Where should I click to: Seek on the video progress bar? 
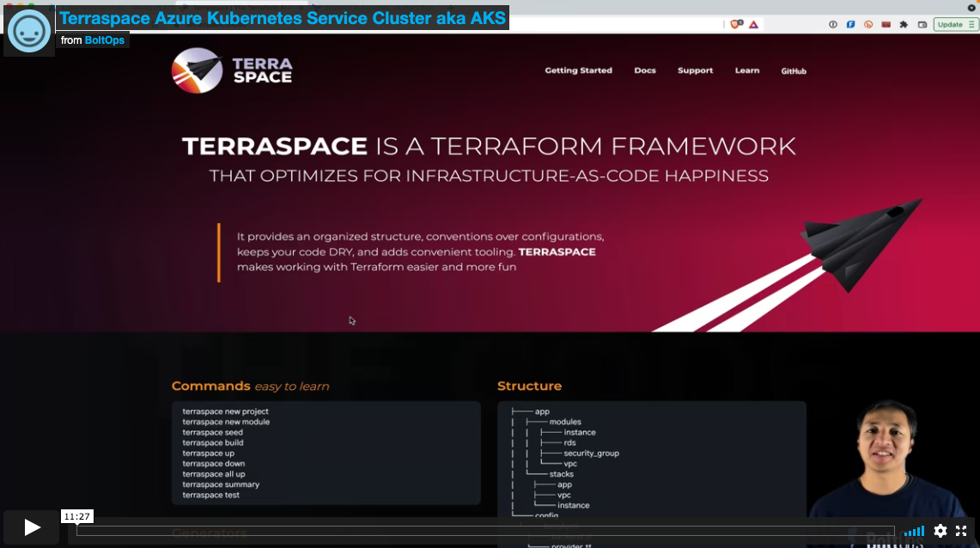(485, 531)
